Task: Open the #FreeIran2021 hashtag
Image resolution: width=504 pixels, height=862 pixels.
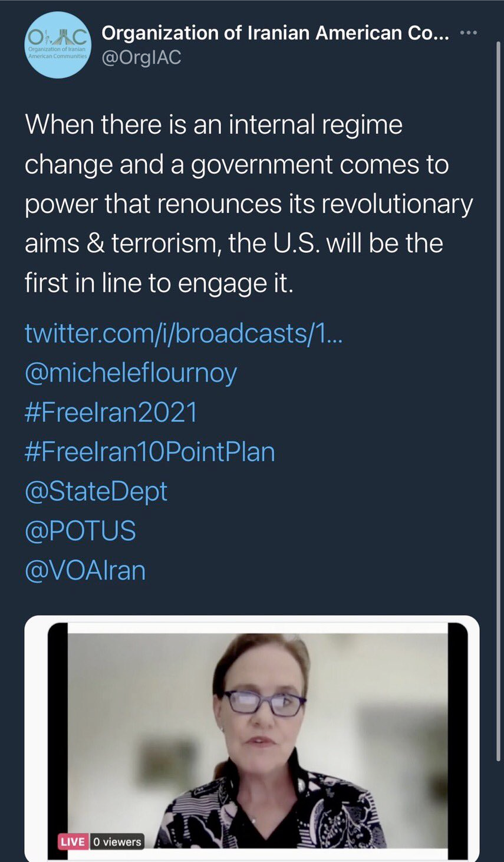Action: coord(111,412)
